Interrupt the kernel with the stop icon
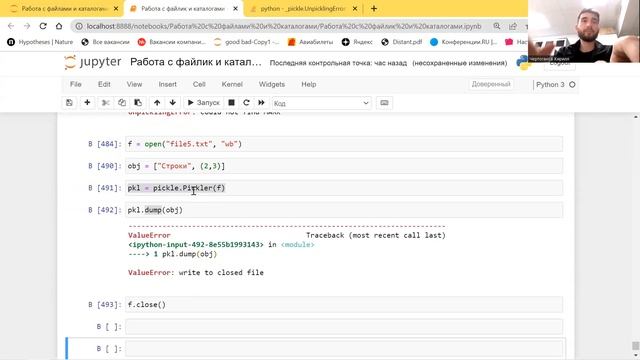640x360 pixels. pyautogui.click(x=231, y=103)
